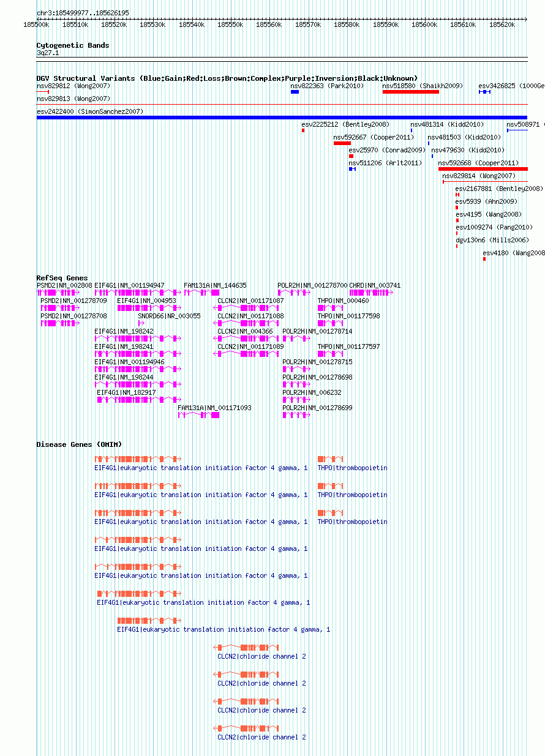
Task: Select the esv2422400 (SimonSanchez2007) label
Action: tap(90, 111)
